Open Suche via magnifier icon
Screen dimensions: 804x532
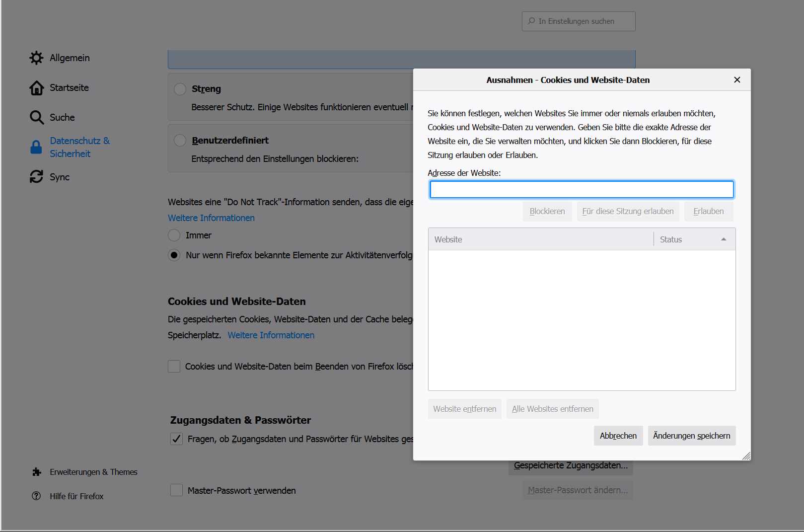(x=36, y=117)
